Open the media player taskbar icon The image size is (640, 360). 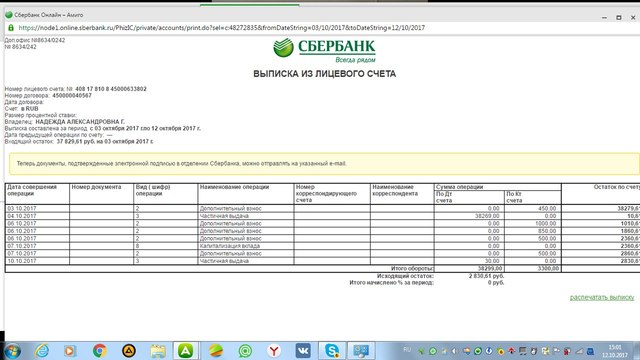tap(70, 351)
